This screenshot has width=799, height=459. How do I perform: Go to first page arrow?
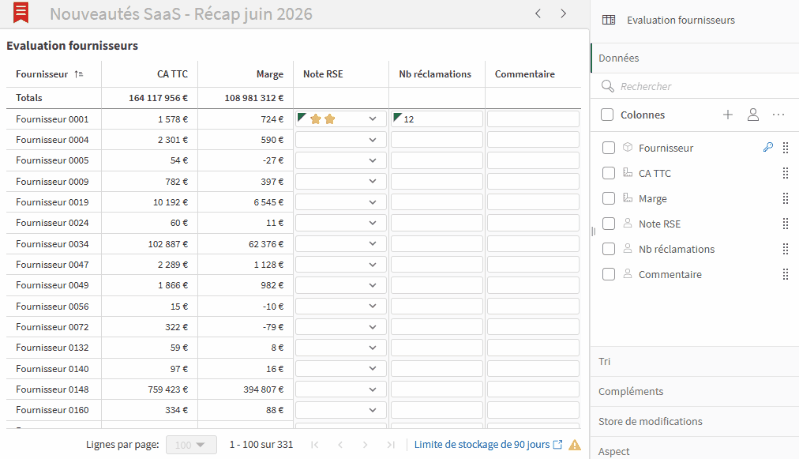315,445
